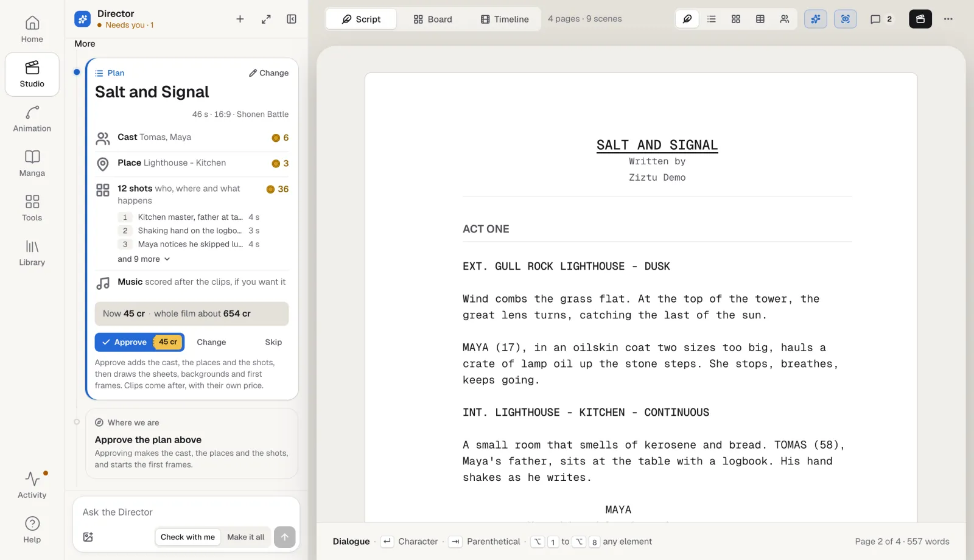Open the Activity feed

(x=32, y=485)
